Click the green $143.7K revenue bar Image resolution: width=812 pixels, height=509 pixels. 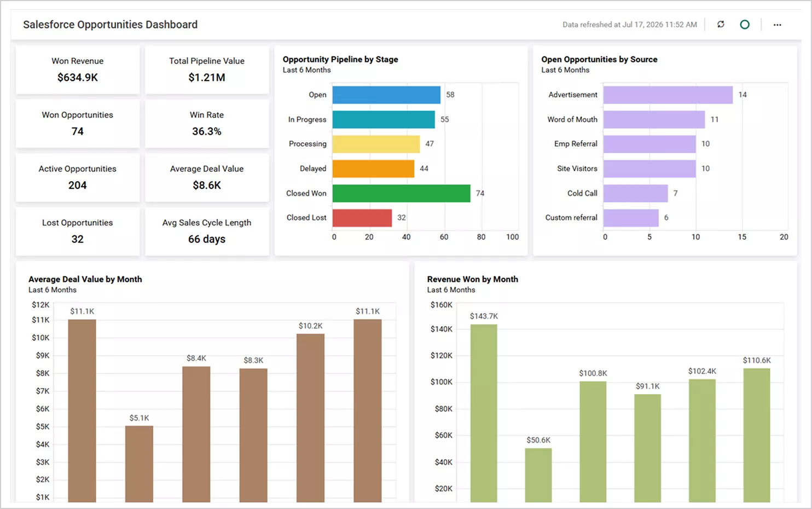point(484,413)
